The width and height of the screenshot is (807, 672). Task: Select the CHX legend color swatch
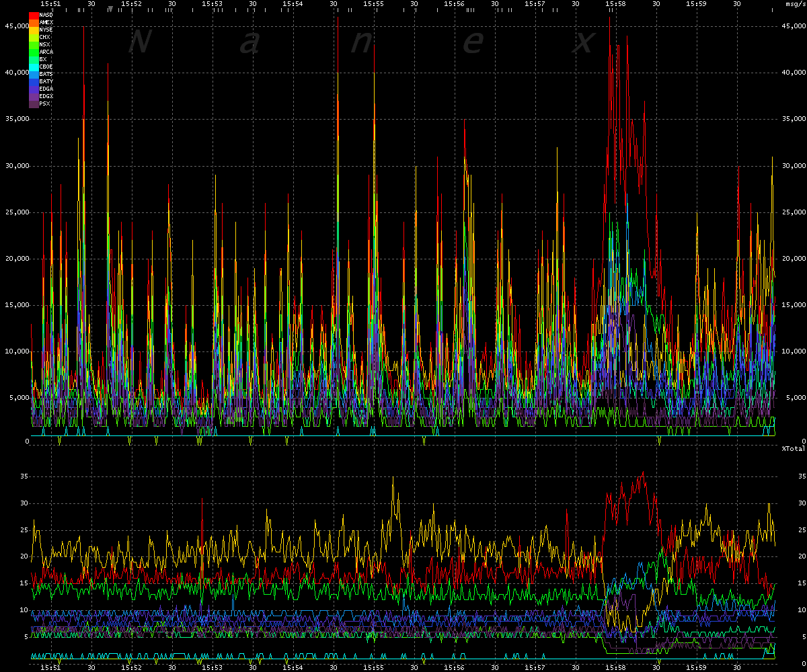tap(34, 37)
